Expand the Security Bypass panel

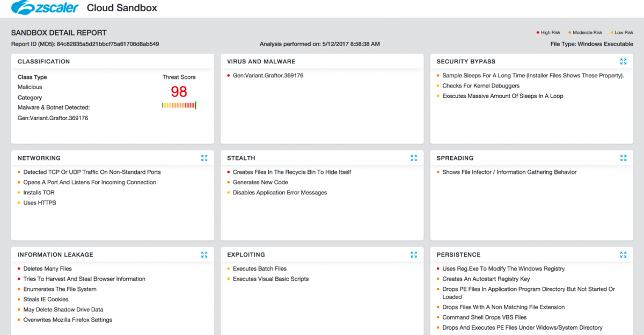coord(623,62)
